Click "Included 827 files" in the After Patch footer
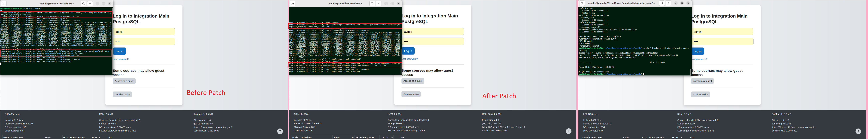The image size is (868, 139). tap(303, 120)
